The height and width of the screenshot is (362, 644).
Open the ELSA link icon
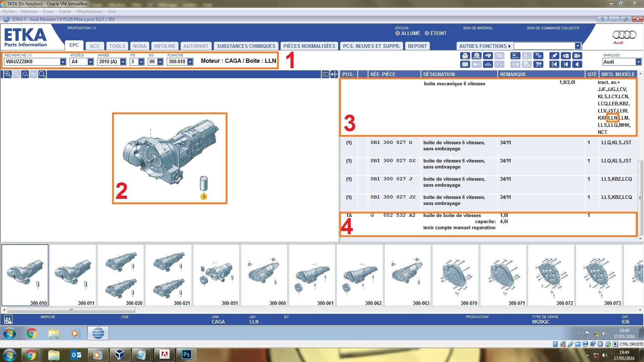[x=515, y=56]
